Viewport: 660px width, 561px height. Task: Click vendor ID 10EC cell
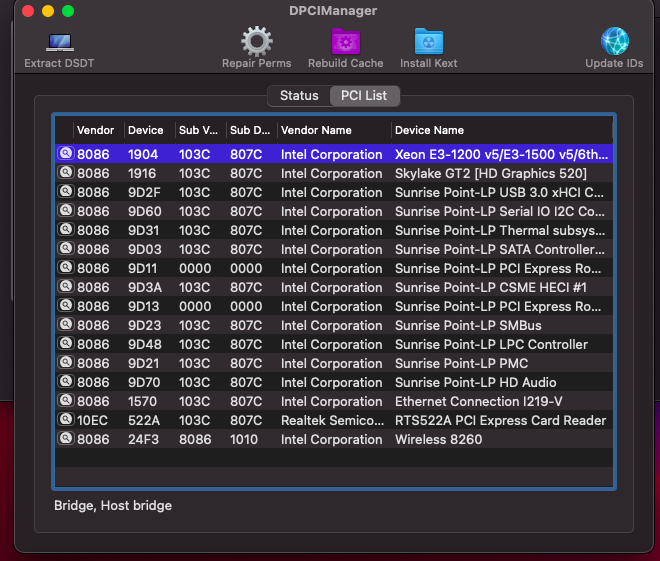coord(92,420)
